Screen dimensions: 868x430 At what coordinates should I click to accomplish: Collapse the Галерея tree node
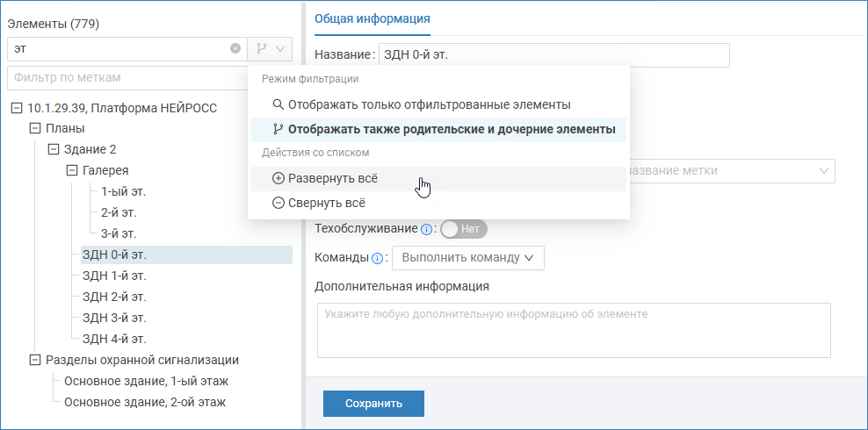(x=72, y=171)
